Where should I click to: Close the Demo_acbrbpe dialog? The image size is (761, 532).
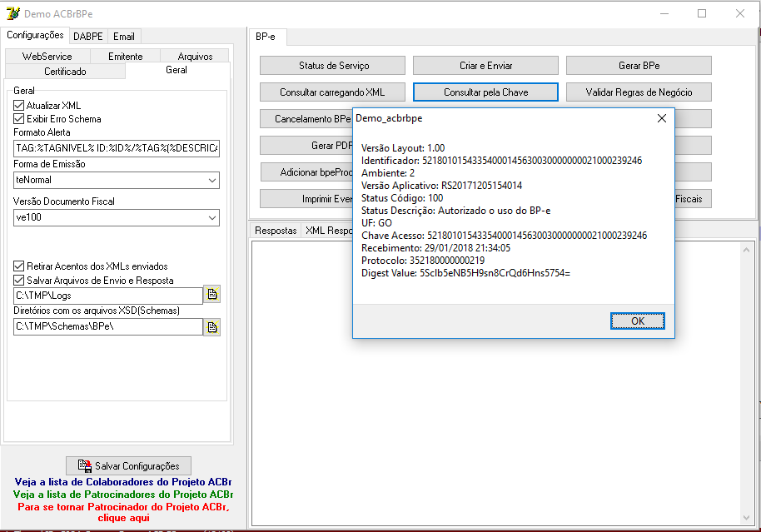[662, 118]
